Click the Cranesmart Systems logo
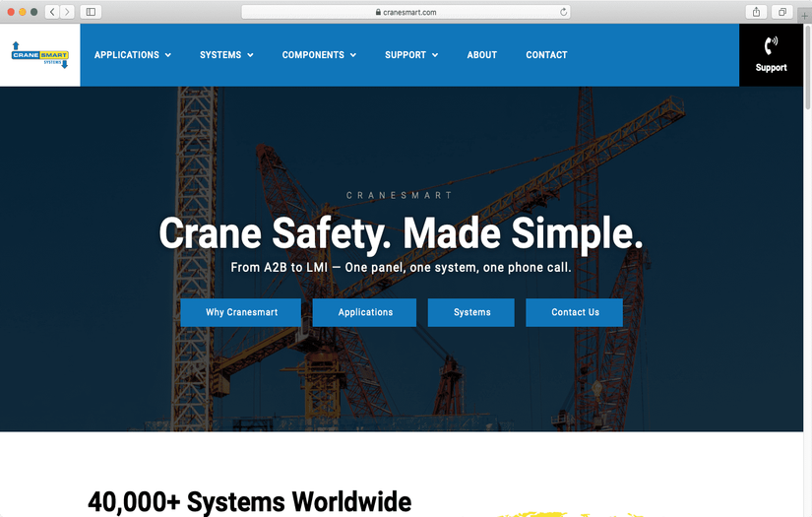 point(40,55)
